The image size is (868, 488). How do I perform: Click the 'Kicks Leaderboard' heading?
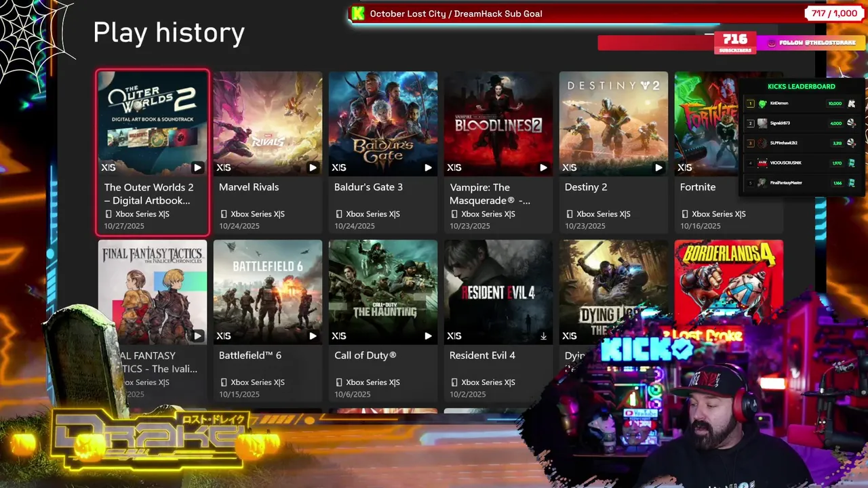(x=801, y=86)
